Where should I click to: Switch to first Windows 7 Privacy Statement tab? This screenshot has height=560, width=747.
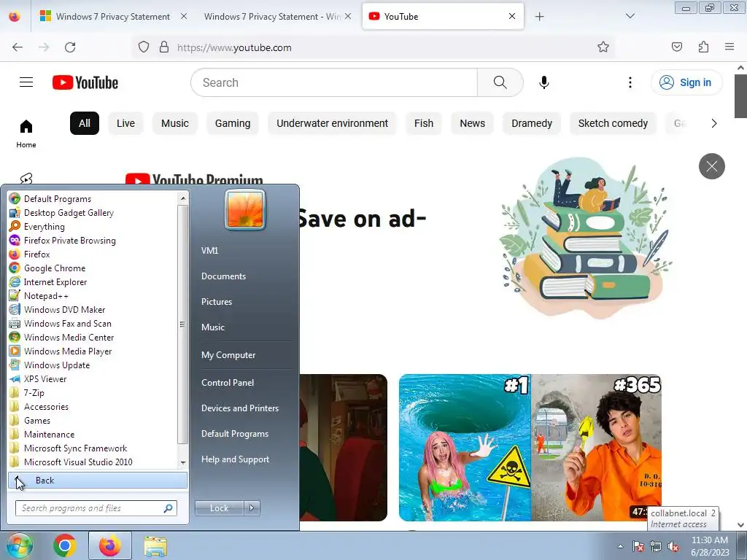(113, 17)
